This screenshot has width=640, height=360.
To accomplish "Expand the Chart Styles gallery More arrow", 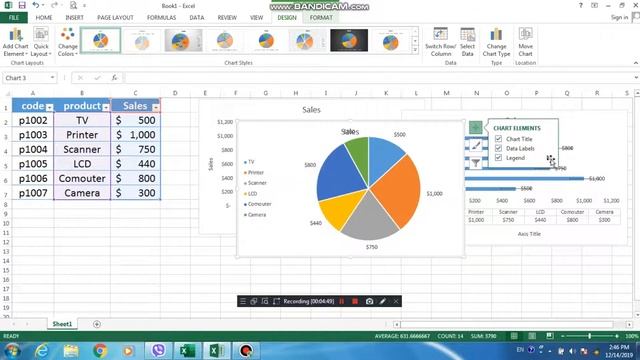I will click(415, 50).
